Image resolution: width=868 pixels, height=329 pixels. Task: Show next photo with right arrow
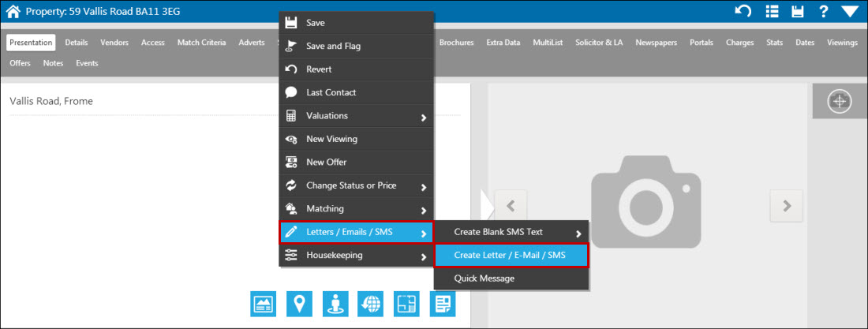point(787,205)
